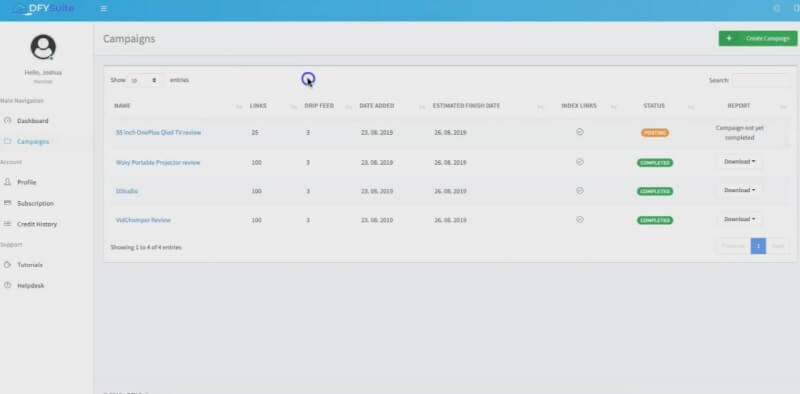Click the Next pagination button

point(778,246)
